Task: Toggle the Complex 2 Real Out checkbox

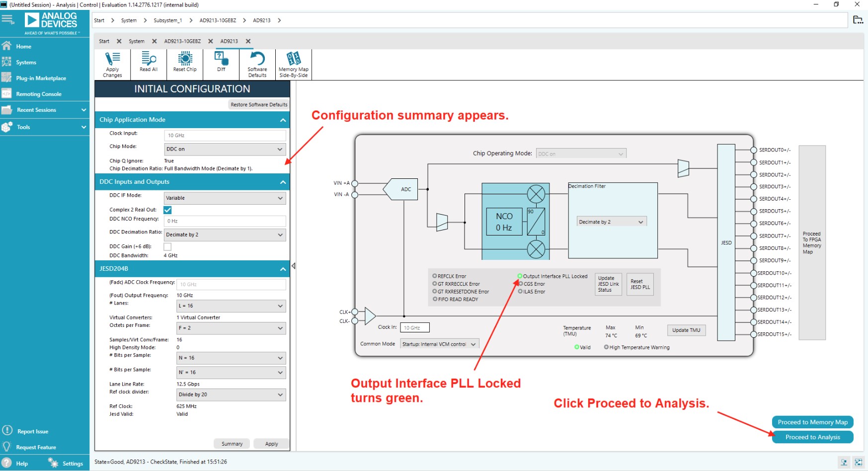Action: (x=167, y=210)
